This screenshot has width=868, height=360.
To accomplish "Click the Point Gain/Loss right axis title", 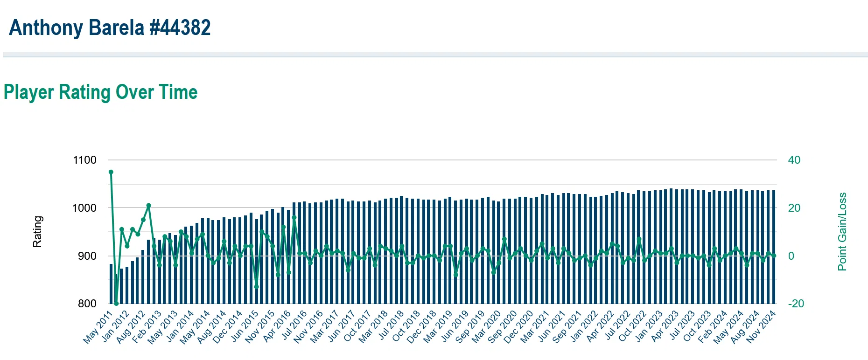I will pyautogui.click(x=842, y=232).
